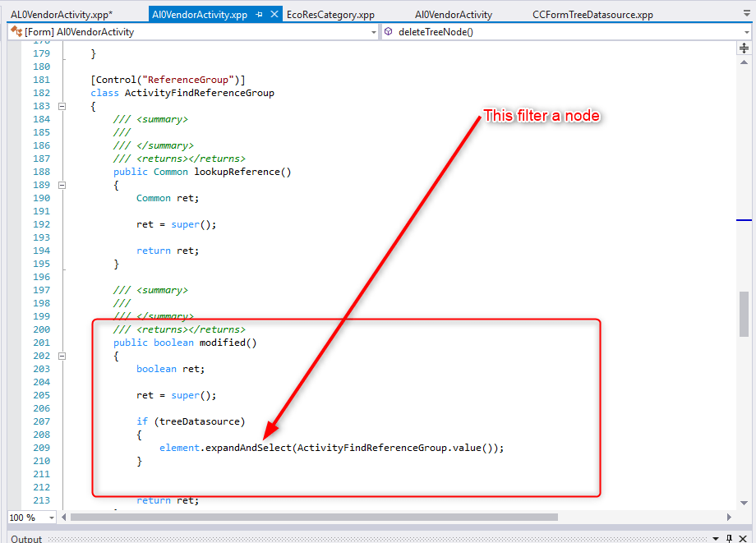The height and width of the screenshot is (543, 756).
Task: Open the unsaved AI0VendorActivity.xpp* tab
Action: (x=62, y=15)
